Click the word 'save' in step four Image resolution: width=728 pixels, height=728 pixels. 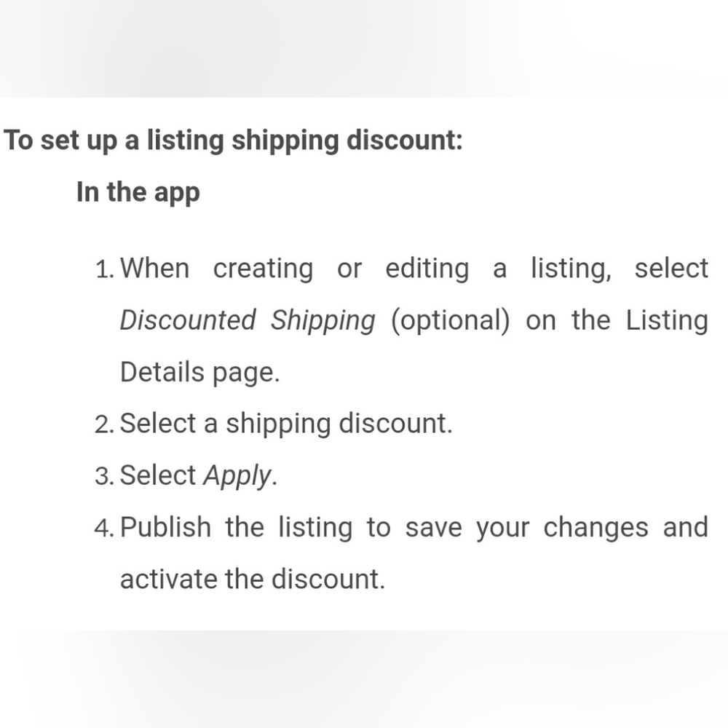433,527
